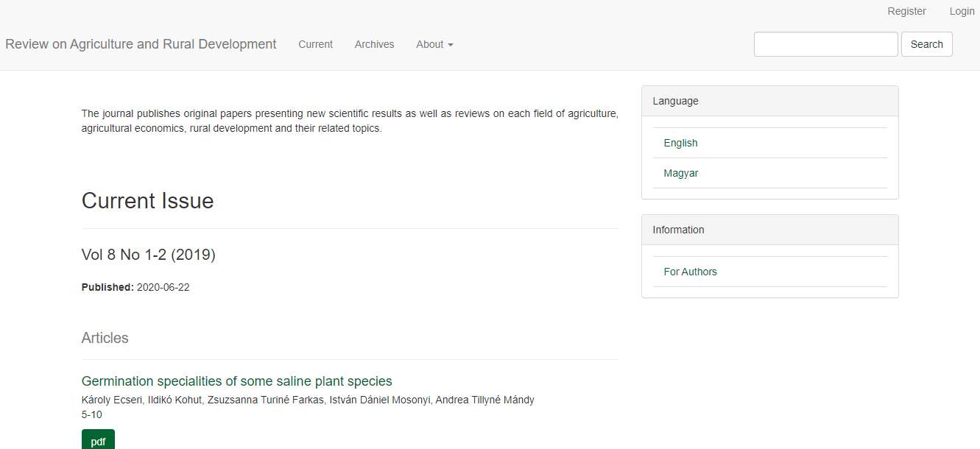Select the Articles section heading
Image resolution: width=980 pixels, height=449 pixels.
coord(105,338)
